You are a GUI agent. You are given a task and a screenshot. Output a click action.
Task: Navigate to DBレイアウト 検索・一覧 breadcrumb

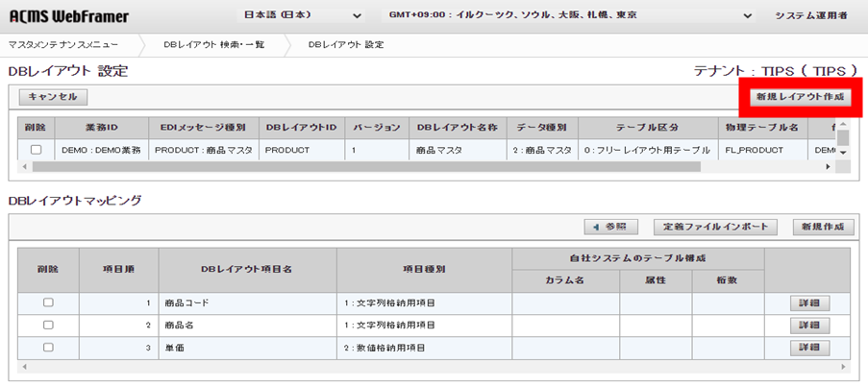pos(213,45)
